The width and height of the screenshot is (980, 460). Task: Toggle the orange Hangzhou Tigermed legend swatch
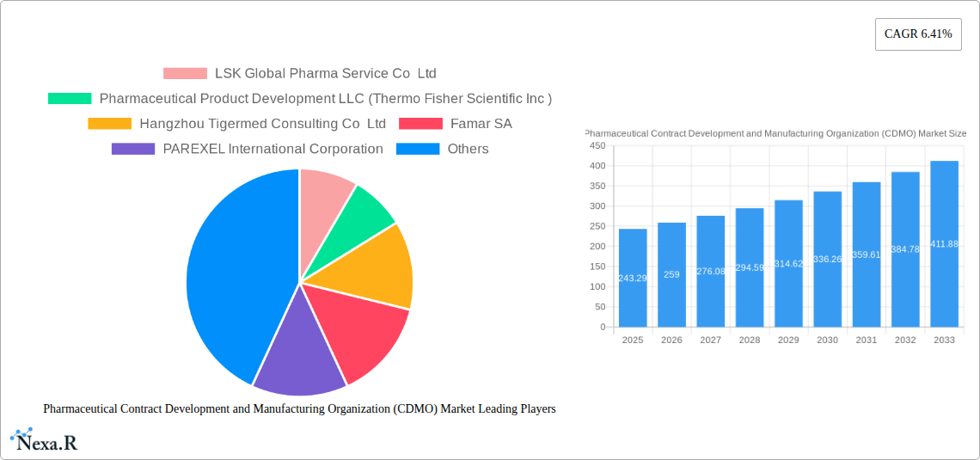[x=110, y=124]
